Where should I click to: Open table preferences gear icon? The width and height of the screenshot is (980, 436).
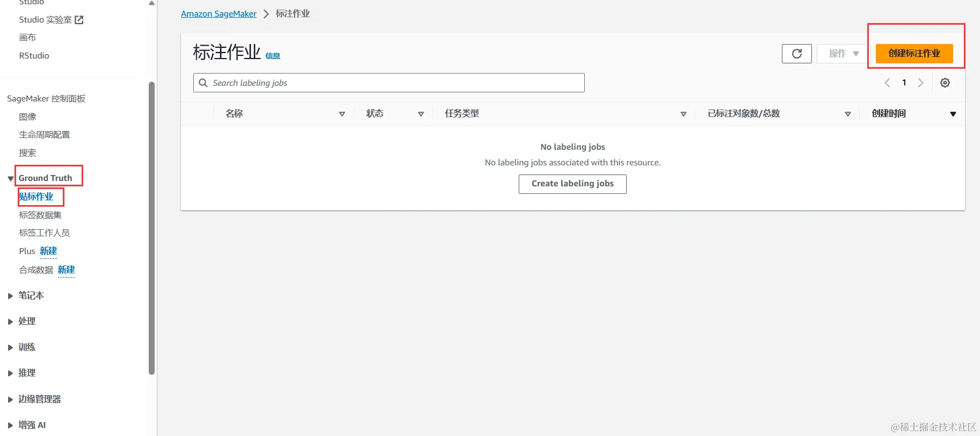945,83
